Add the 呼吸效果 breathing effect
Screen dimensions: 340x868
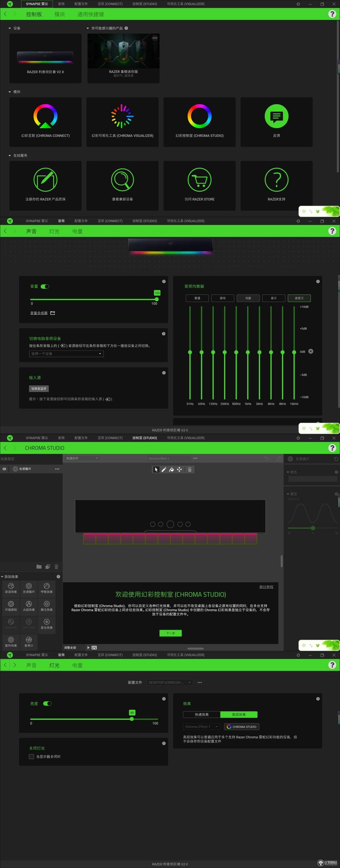pyautogui.click(x=47, y=588)
